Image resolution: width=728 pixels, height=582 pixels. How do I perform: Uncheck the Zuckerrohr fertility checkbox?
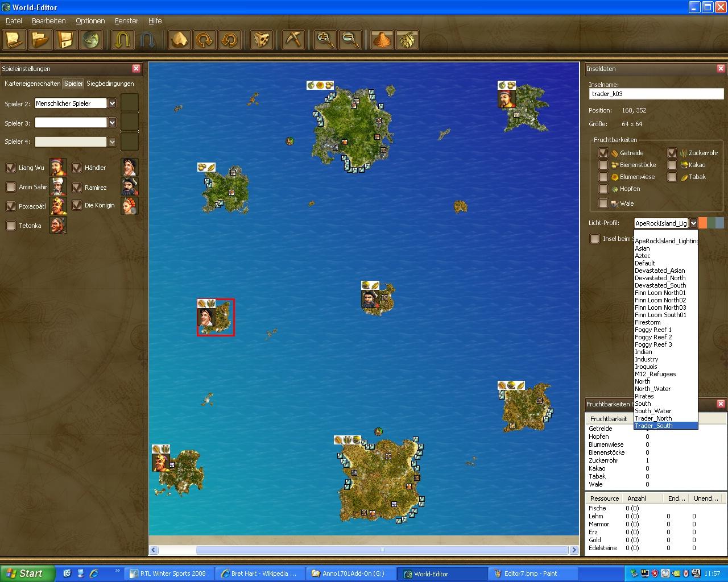(672, 153)
